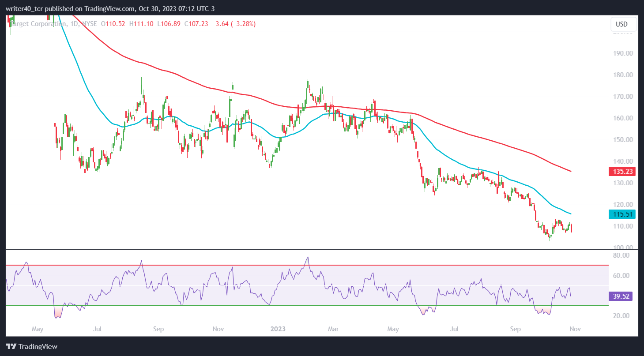Click the 110.00 price axis label
The width and height of the screenshot is (644, 356).
tap(622, 226)
